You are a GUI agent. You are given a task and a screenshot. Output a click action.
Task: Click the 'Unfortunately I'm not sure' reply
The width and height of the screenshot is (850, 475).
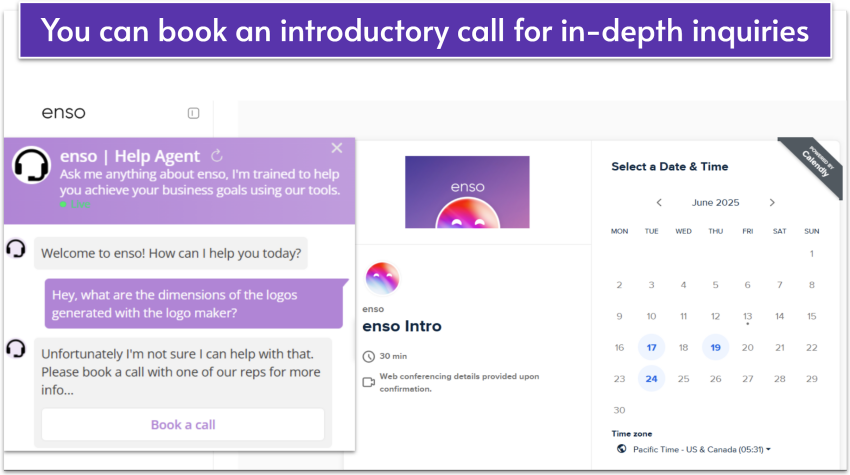183,372
